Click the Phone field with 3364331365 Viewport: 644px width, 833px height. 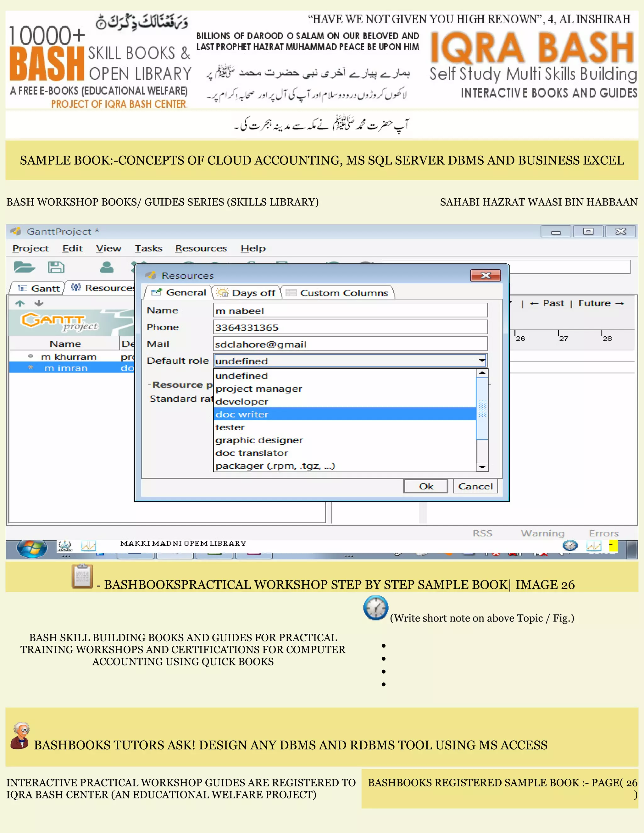(350, 327)
